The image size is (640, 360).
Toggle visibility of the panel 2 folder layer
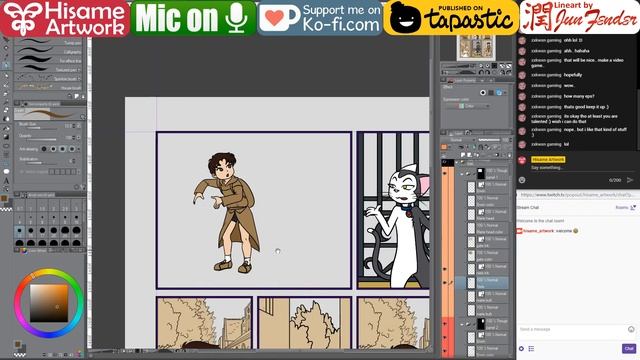click(x=444, y=324)
